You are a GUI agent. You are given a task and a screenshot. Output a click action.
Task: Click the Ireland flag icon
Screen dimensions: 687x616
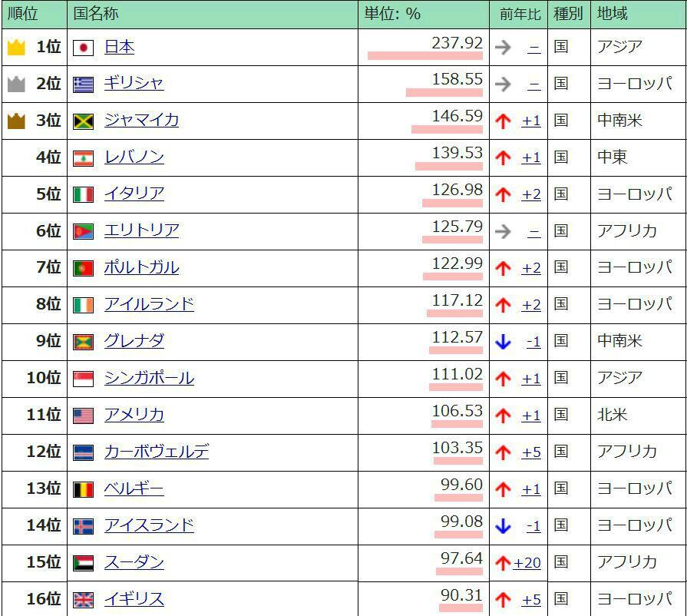[x=83, y=306]
